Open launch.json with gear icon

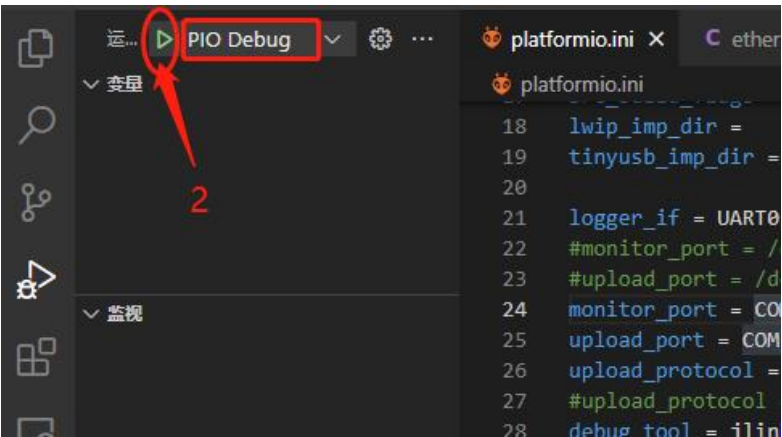(380, 39)
